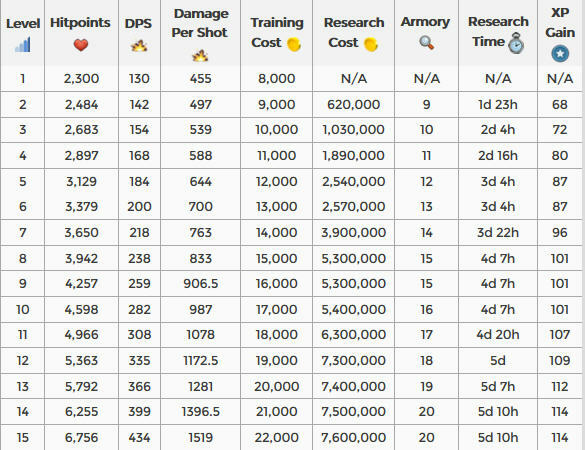Click the Damage Per Shot header text

coord(201,23)
